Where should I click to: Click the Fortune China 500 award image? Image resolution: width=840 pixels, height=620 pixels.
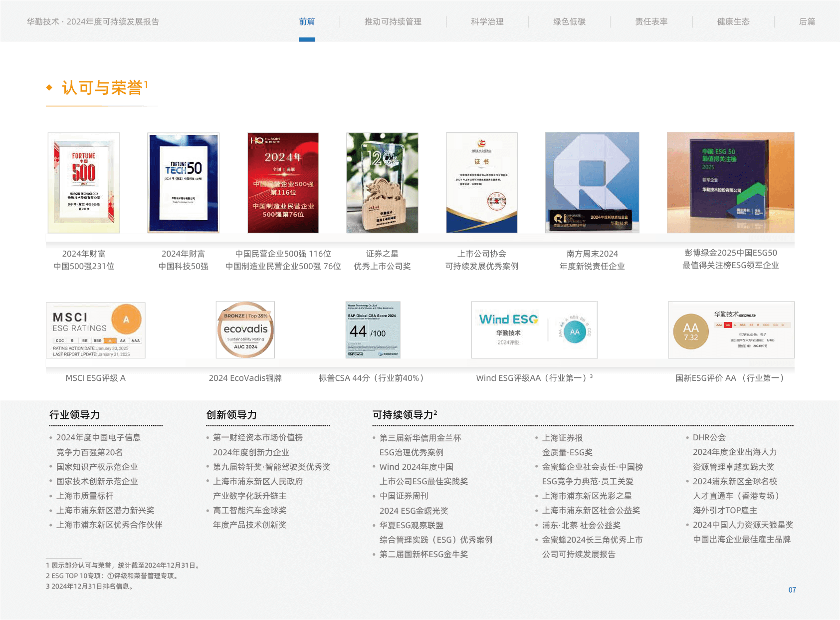(x=84, y=182)
